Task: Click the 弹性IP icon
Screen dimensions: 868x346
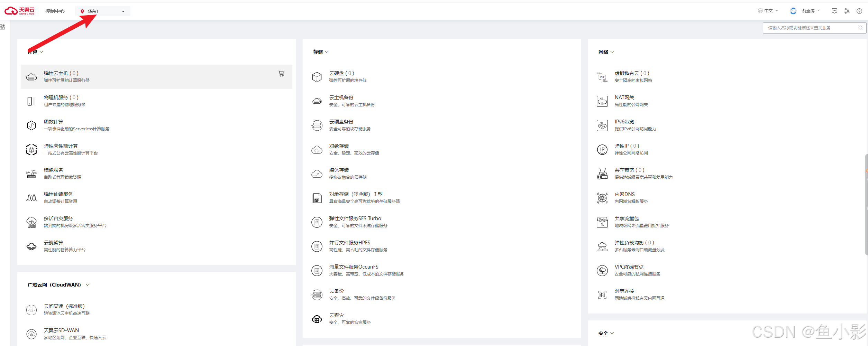Action: [x=602, y=149]
